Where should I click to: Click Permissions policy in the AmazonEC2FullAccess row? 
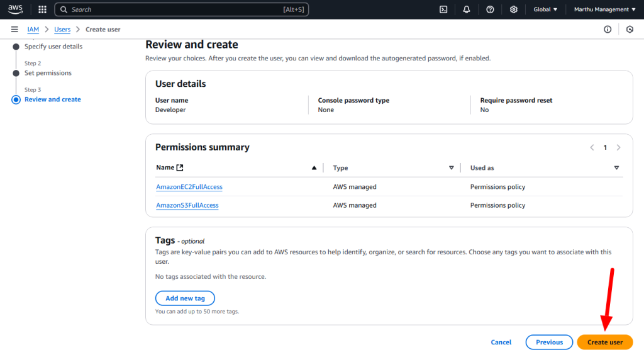[498, 187]
